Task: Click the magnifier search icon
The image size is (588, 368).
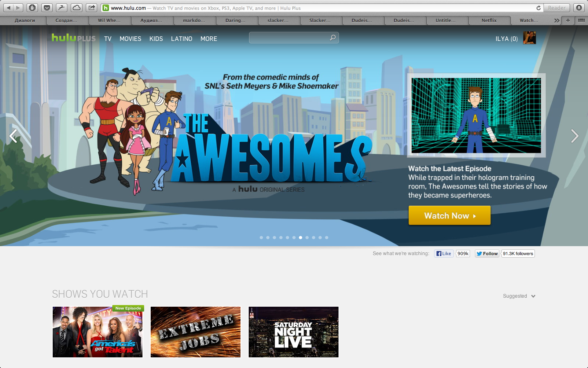Action: [333, 38]
